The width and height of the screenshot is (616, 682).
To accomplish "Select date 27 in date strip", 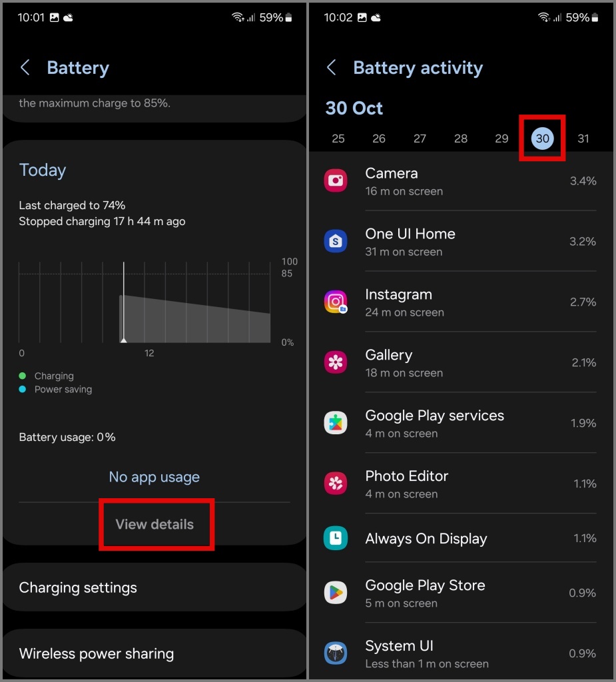I will point(420,139).
